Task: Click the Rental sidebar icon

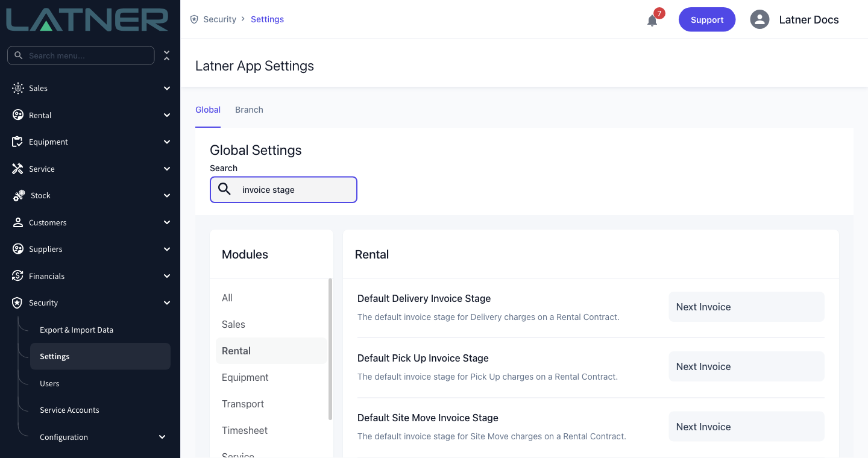Action: click(x=18, y=115)
